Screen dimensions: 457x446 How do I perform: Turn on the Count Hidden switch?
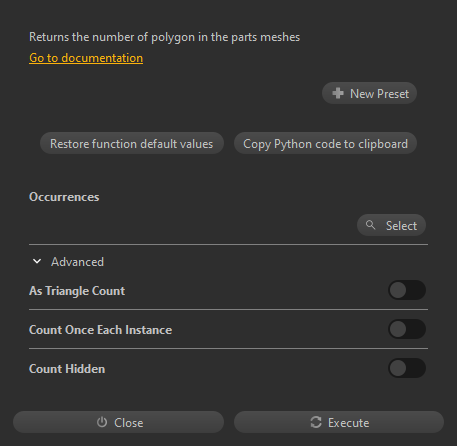click(x=407, y=368)
